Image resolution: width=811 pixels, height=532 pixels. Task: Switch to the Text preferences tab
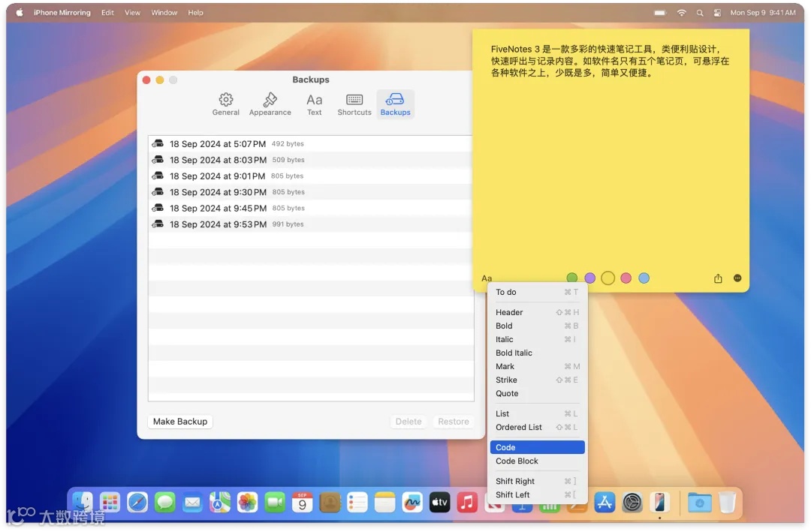(314, 104)
